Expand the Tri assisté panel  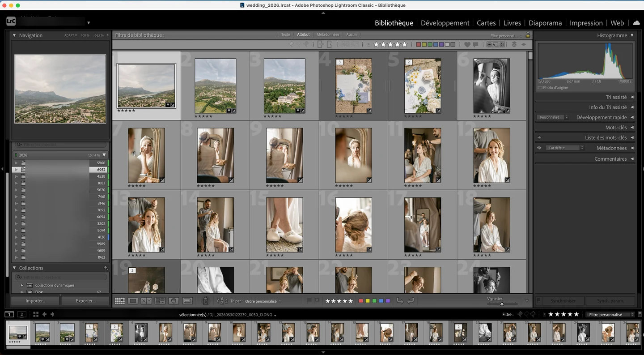632,97
